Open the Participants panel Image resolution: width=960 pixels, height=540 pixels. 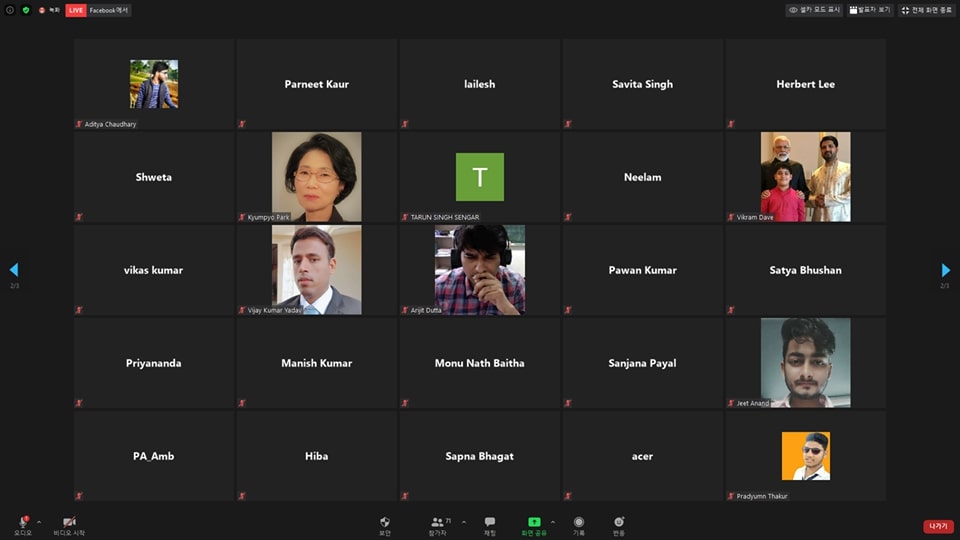pos(438,522)
